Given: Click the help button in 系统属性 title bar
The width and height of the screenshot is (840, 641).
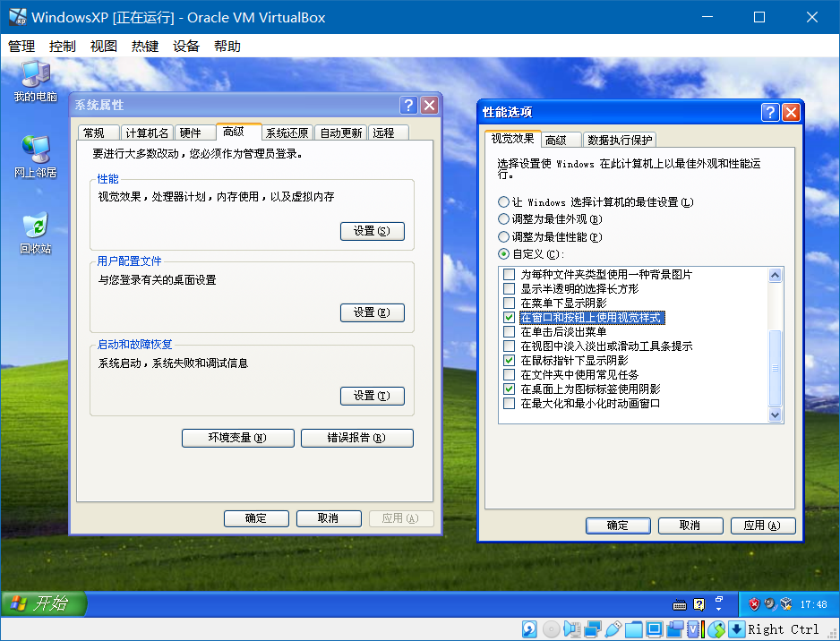Looking at the screenshot, I should [x=408, y=105].
